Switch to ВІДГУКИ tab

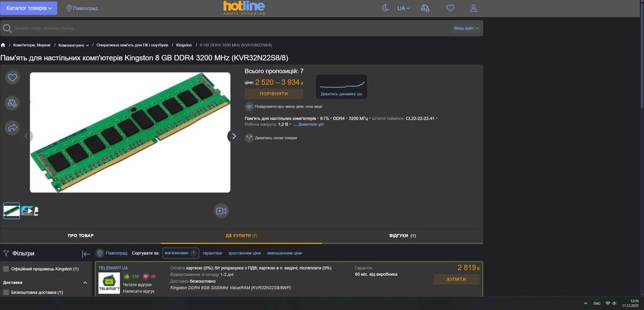tap(402, 236)
